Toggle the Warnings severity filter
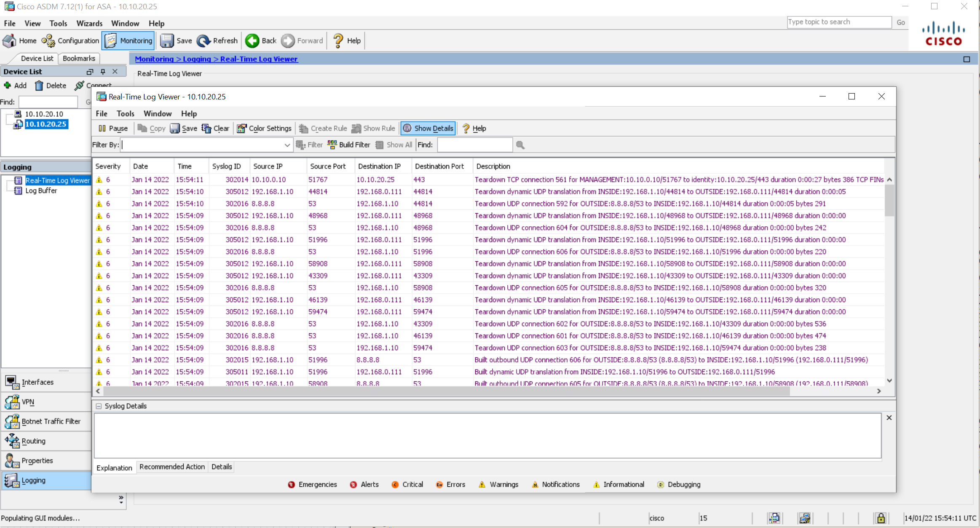Viewport: 980px width, 528px height. (x=498, y=484)
